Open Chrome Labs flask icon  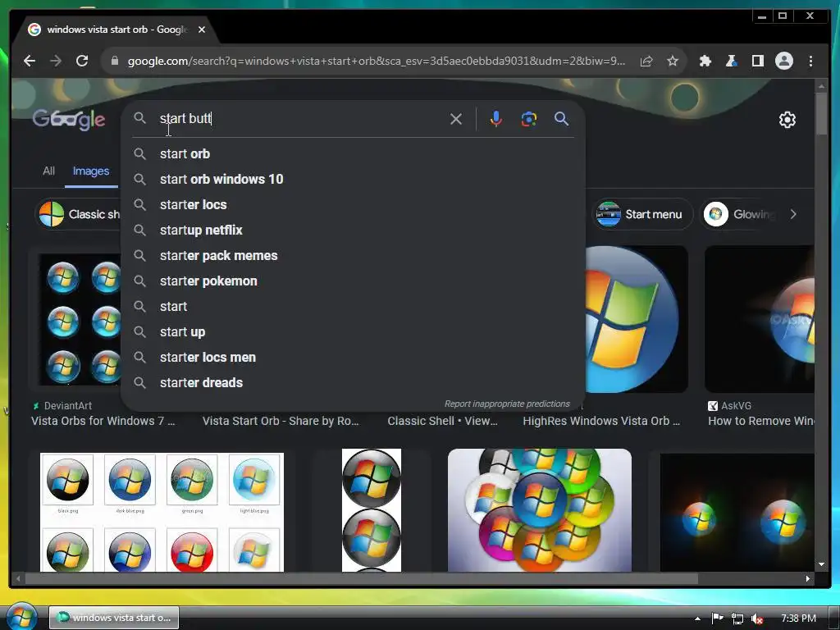tap(731, 61)
